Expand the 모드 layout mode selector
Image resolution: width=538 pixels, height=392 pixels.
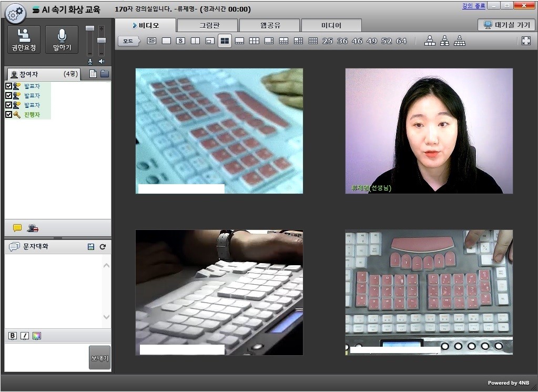tap(128, 41)
